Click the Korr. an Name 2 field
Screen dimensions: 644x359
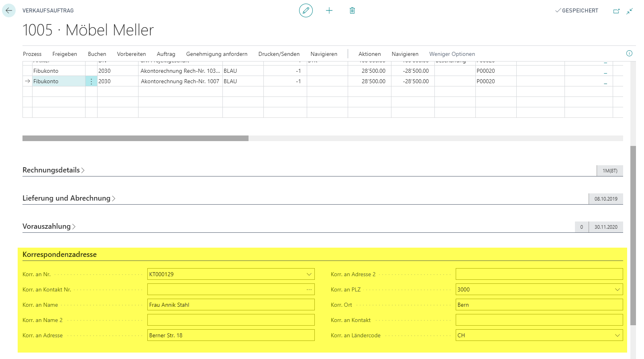pos(231,320)
